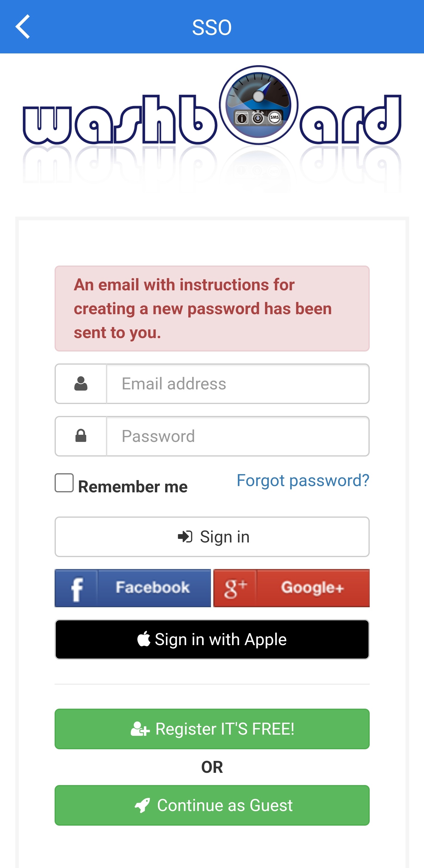Sign in with Apple
Image resolution: width=424 pixels, height=868 pixels.
[x=212, y=639]
